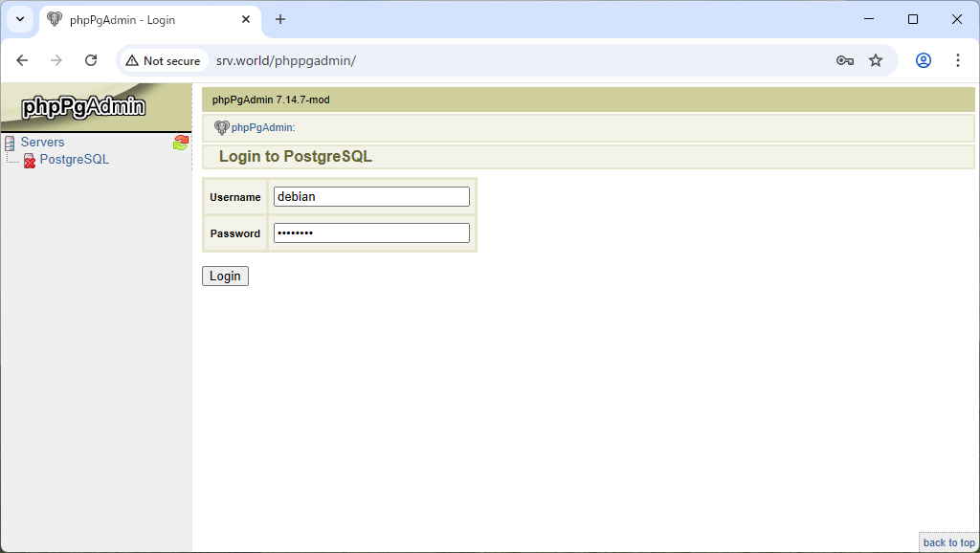The width and height of the screenshot is (980, 553).
Task: Open Chrome three-dot menu
Action: [x=958, y=60]
